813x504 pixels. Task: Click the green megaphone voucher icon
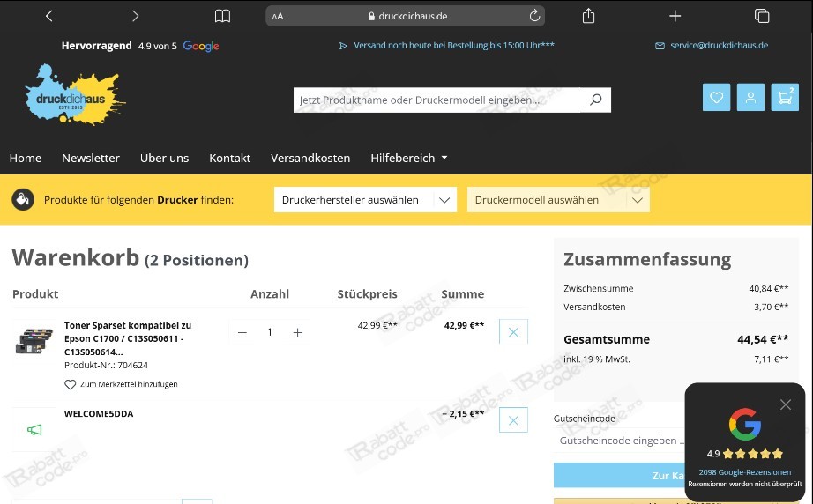click(x=34, y=429)
